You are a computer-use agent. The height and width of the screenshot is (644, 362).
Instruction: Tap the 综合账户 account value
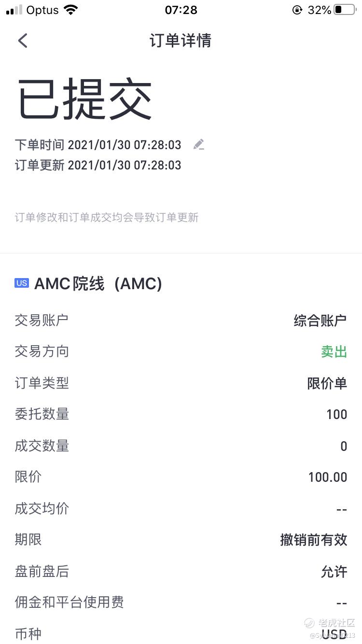320,320
